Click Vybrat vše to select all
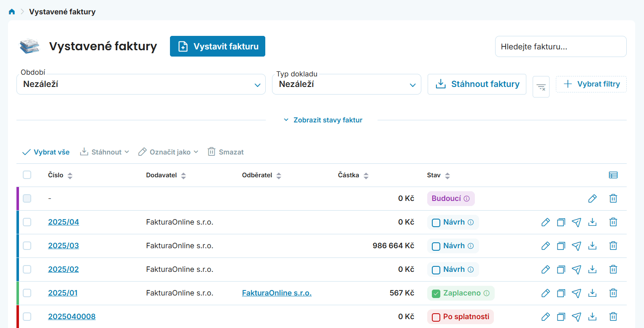The image size is (644, 328). tap(46, 152)
